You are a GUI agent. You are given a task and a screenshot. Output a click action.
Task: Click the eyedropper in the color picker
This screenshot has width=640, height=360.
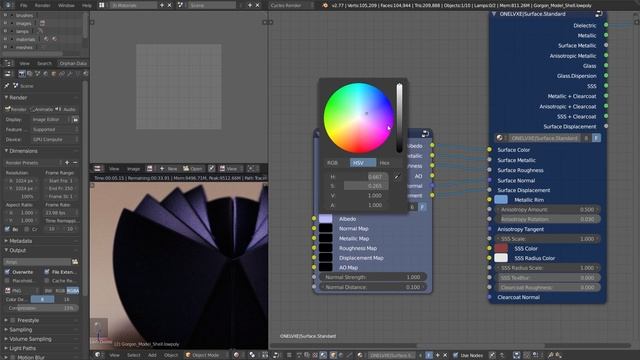click(x=397, y=177)
